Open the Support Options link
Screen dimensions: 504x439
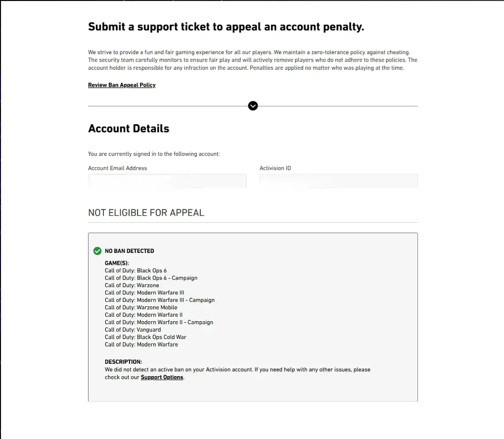coord(162,377)
